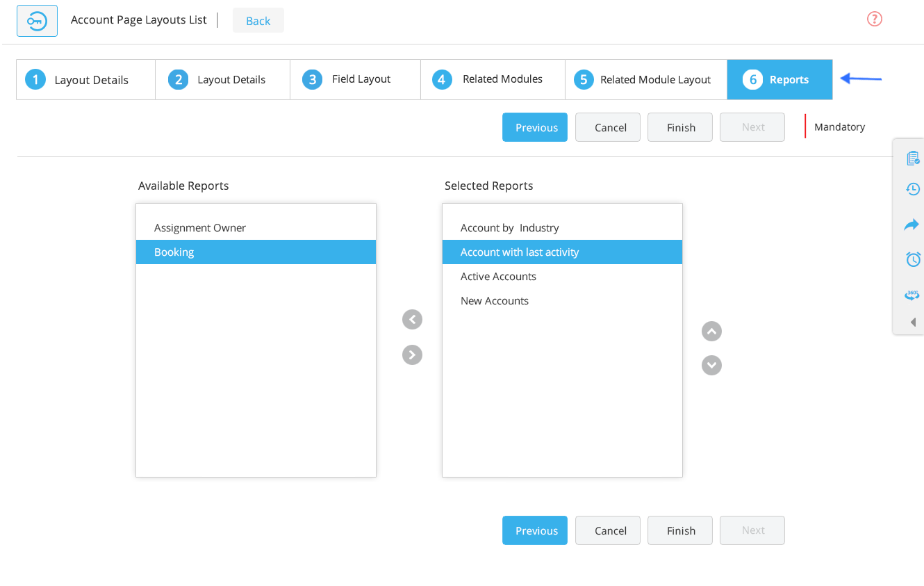Select New Accounts in Selected Reports
The image size is (924, 586).
pos(495,300)
